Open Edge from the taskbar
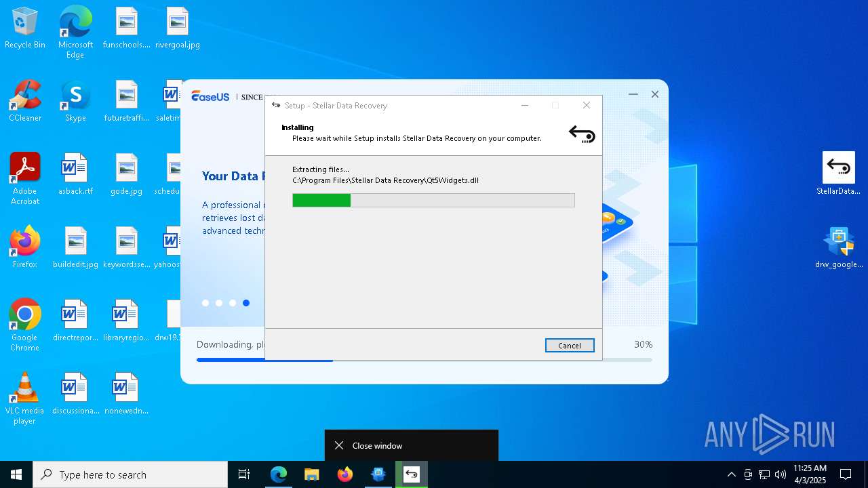 coord(279,474)
